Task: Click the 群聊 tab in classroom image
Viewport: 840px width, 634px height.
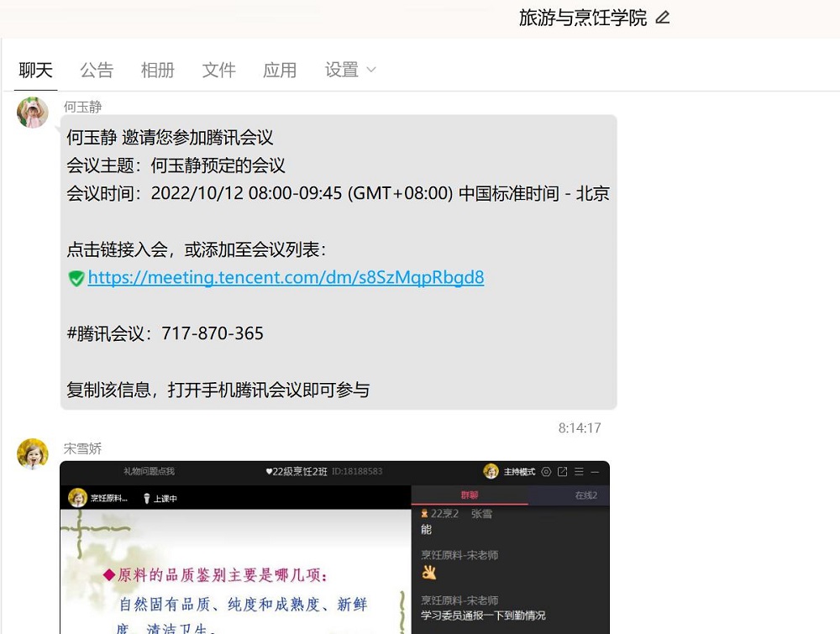Action: tap(470, 495)
